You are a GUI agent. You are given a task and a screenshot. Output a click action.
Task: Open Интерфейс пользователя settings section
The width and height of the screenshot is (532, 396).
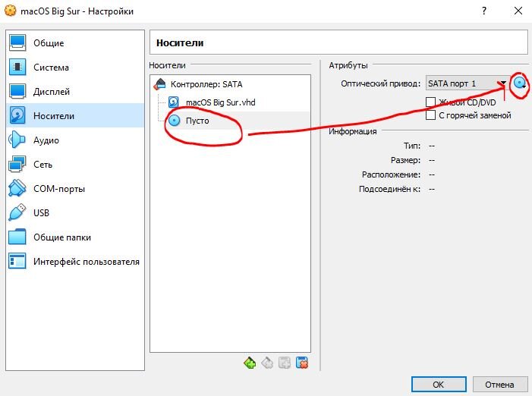[x=75, y=262]
